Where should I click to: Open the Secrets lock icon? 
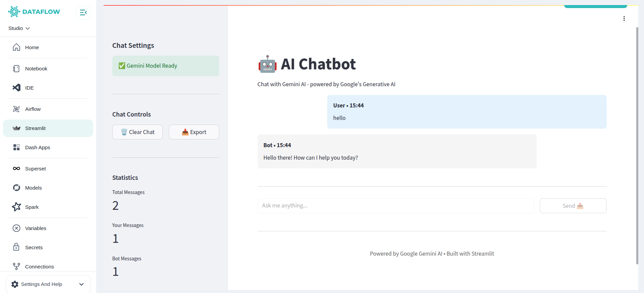16,247
